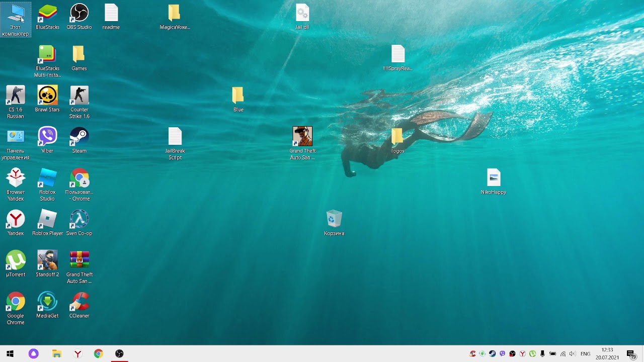Select the !!!!SprayRea... text file

click(x=397, y=58)
